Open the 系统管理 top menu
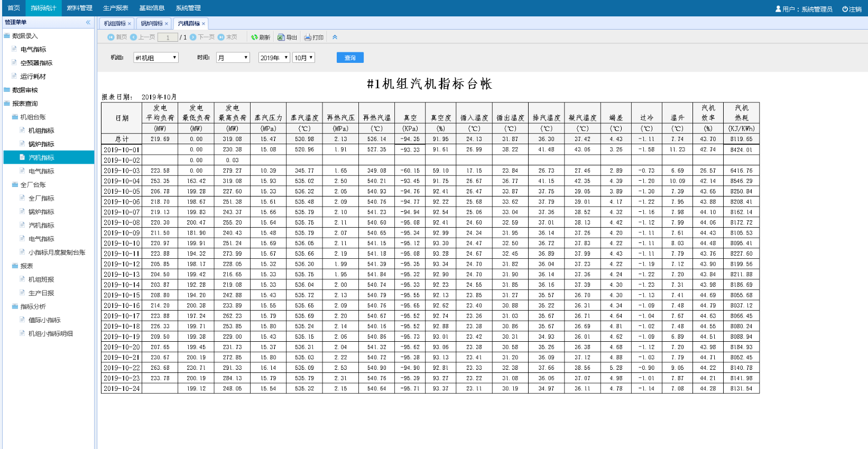Image resolution: width=868 pixels, height=449 pixels. coord(188,8)
